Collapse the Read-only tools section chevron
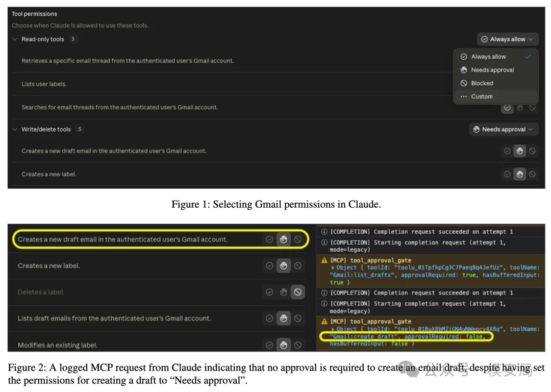 [15, 39]
